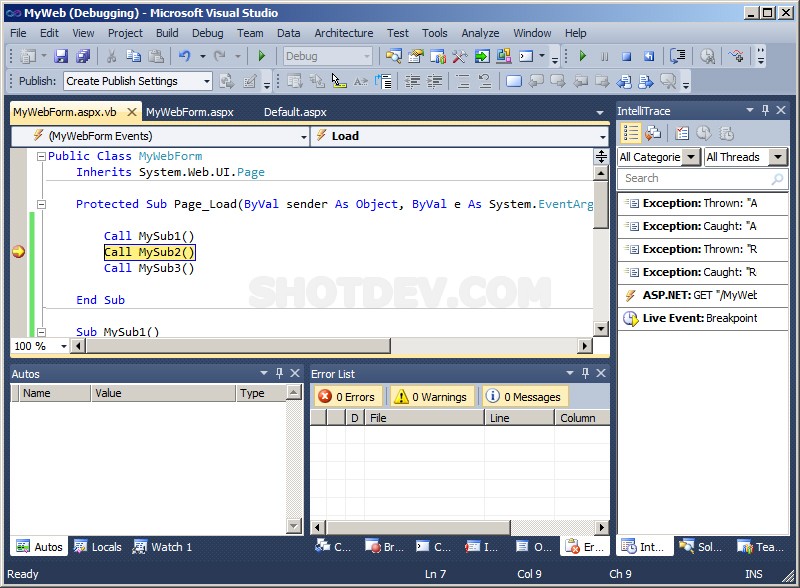
Task: Switch IntelliTrace to events list view
Action: click(631, 133)
